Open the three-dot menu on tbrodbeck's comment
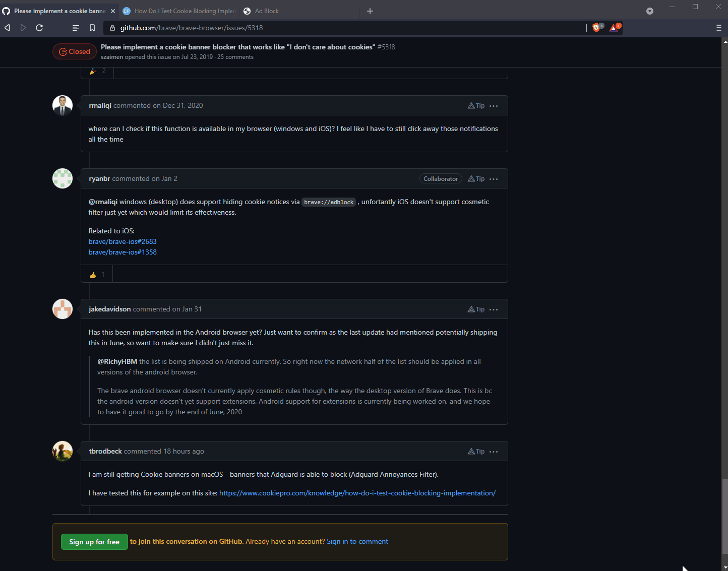Image resolution: width=728 pixels, height=571 pixels. pyautogui.click(x=494, y=452)
